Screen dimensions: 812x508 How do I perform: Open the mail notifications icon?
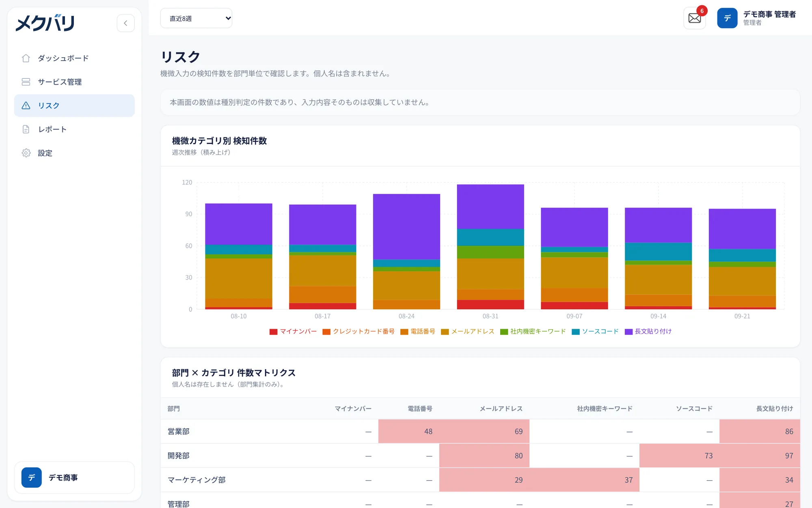pos(695,18)
